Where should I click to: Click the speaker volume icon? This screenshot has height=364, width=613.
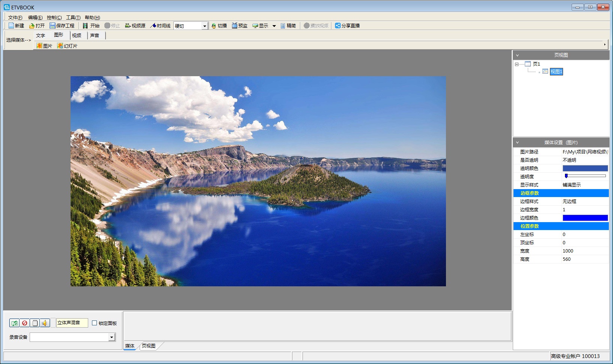pyautogui.click(x=45, y=323)
